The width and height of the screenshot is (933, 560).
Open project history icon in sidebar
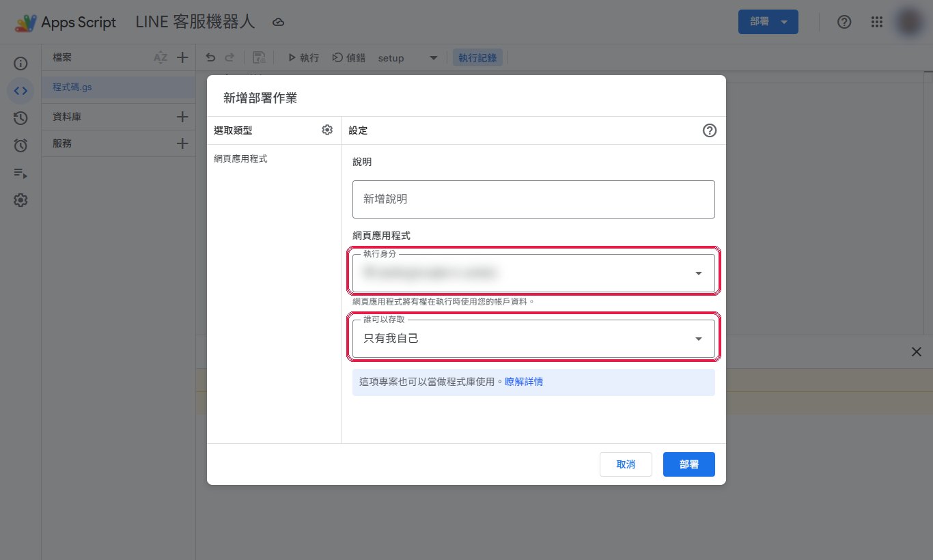(x=20, y=118)
